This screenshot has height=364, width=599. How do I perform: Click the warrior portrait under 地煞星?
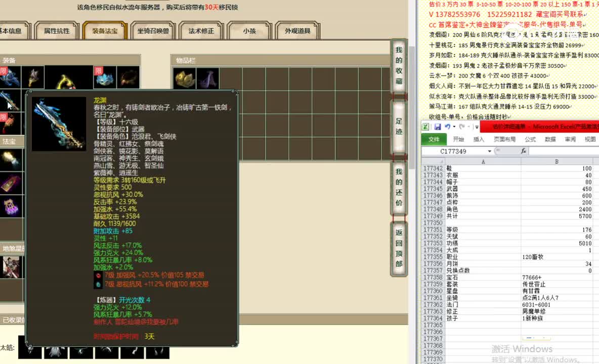(x=11, y=267)
